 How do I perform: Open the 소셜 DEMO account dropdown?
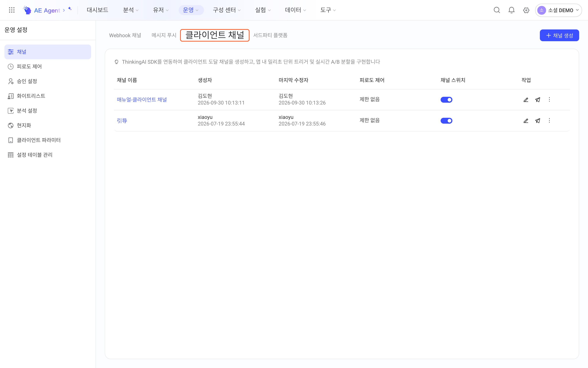(558, 10)
